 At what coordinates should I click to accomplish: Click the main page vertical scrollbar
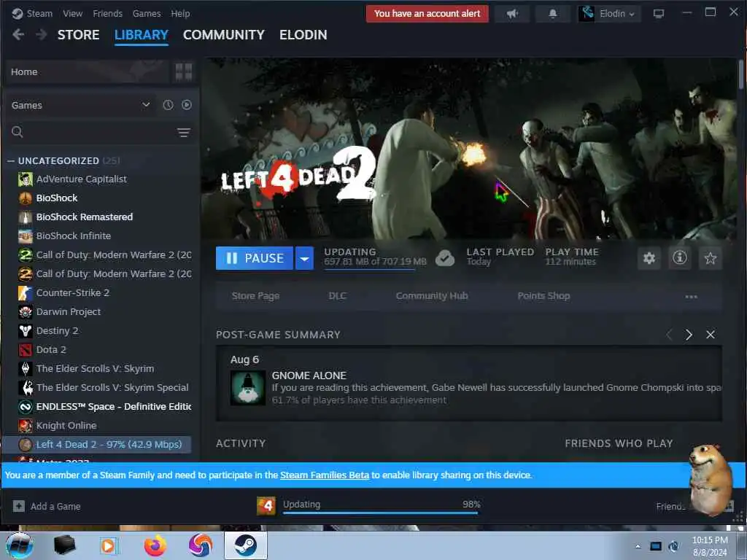pyautogui.click(x=741, y=75)
